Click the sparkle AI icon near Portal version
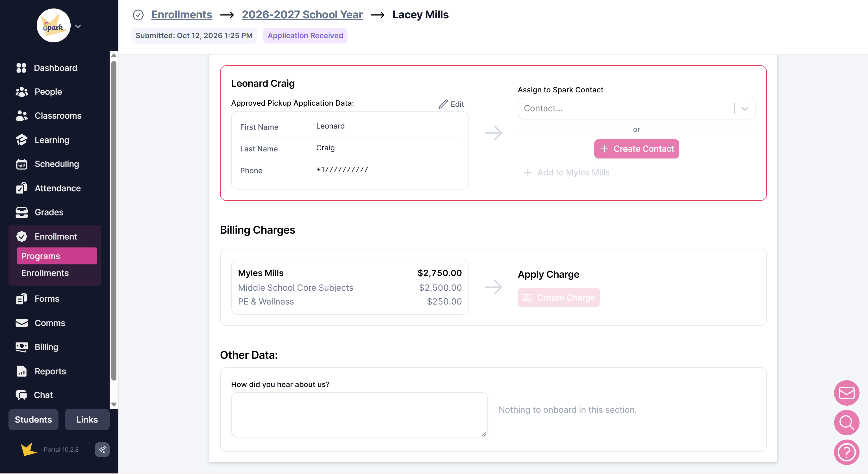Image resolution: width=868 pixels, height=474 pixels. click(102, 449)
